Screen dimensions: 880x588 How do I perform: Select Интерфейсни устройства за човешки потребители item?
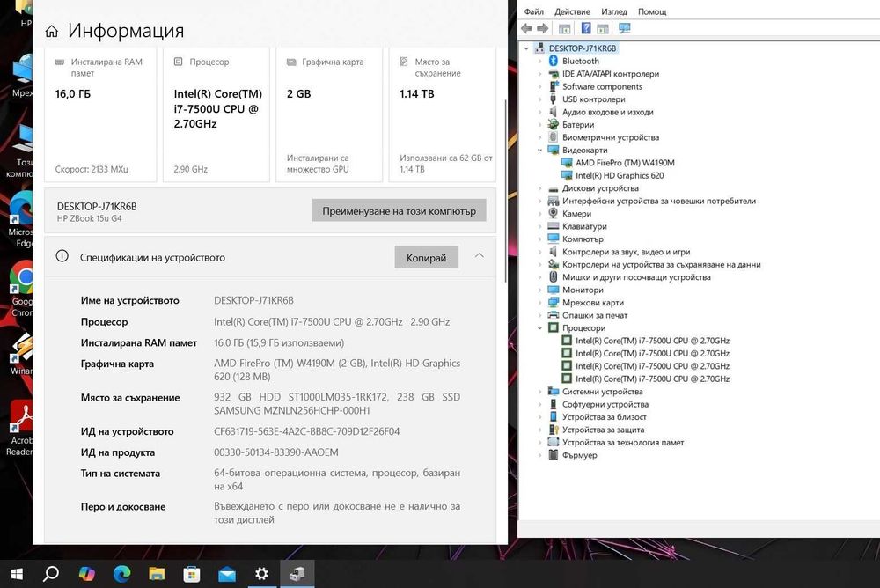coord(659,201)
